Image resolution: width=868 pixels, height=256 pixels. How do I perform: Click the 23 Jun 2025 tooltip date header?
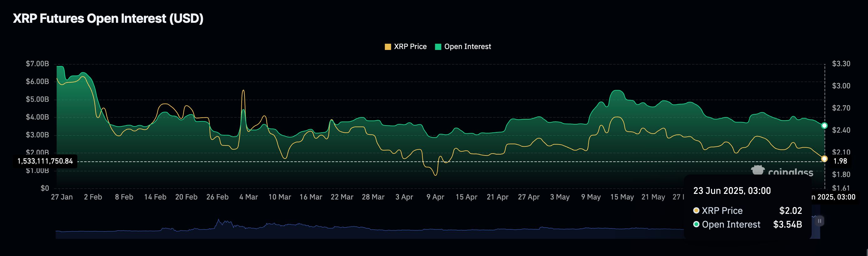click(732, 191)
